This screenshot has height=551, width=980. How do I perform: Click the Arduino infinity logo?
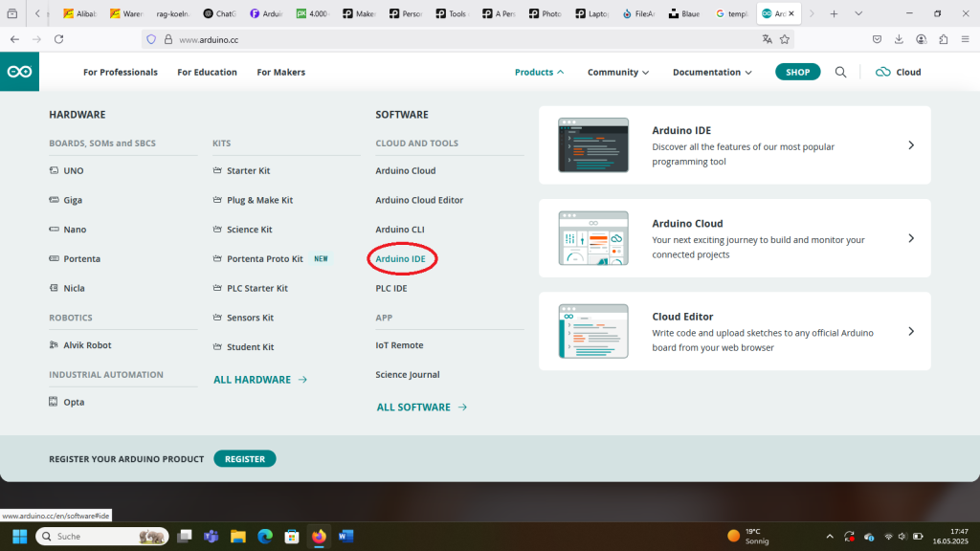[x=19, y=72]
